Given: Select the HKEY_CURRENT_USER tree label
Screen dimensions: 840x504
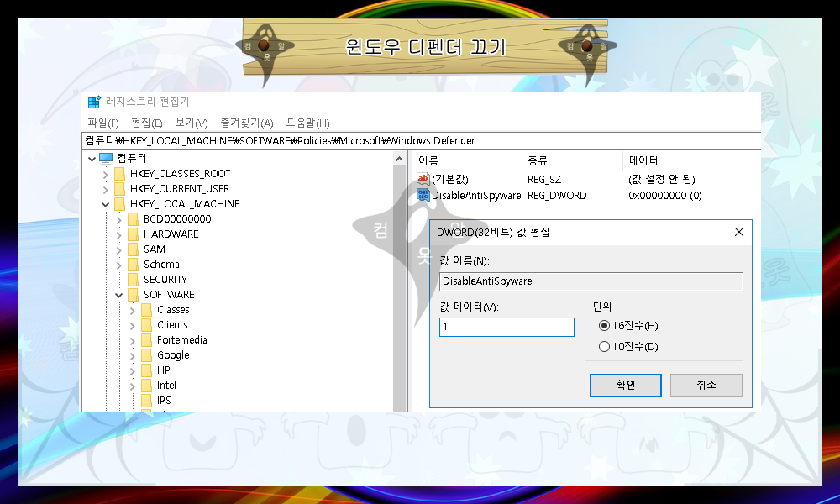Looking at the screenshot, I should click(x=180, y=188).
